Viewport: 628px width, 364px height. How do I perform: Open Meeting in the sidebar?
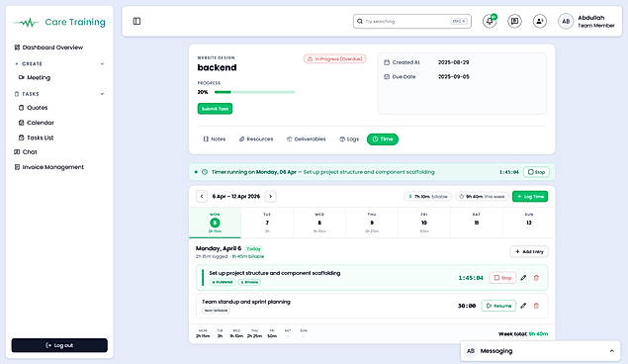pyautogui.click(x=35, y=77)
